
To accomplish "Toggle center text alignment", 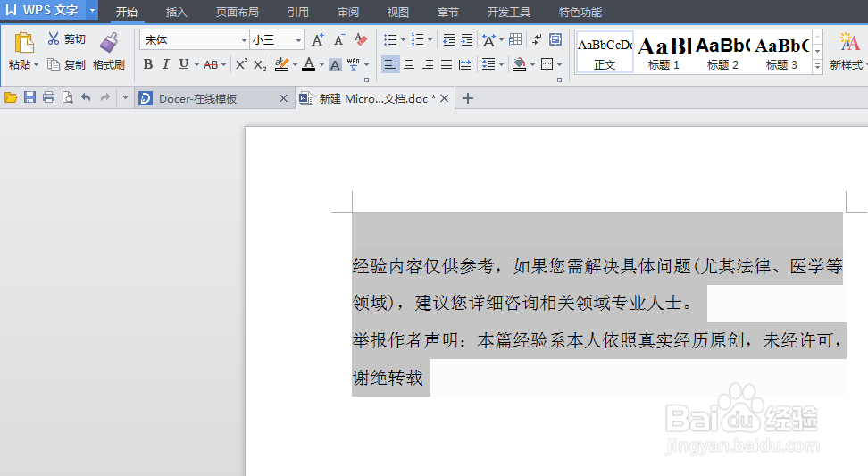I will tap(409, 65).
